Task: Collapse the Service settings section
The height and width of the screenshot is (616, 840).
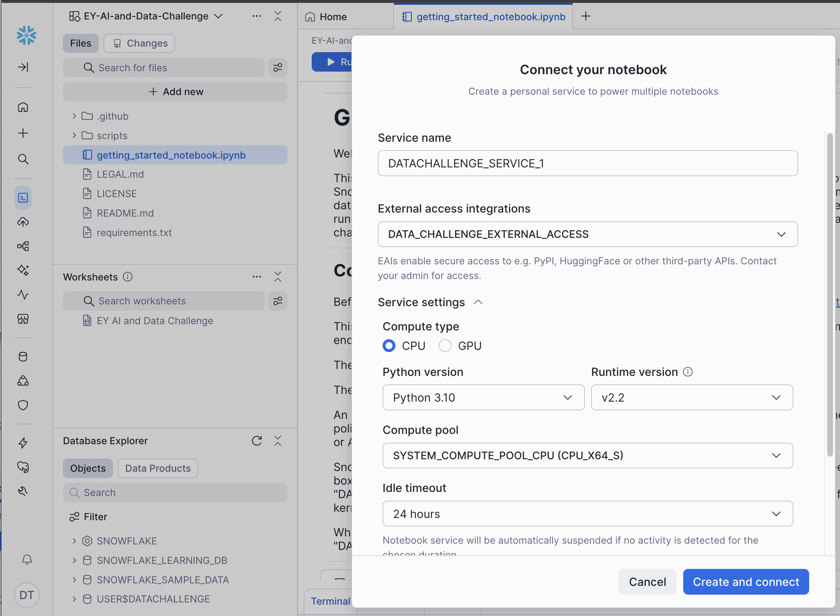Action: coord(478,302)
